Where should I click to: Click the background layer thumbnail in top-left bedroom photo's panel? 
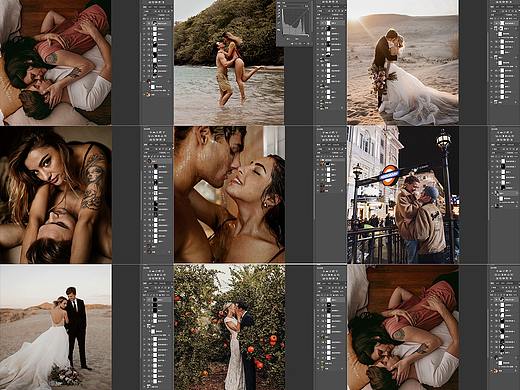(148, 95)
